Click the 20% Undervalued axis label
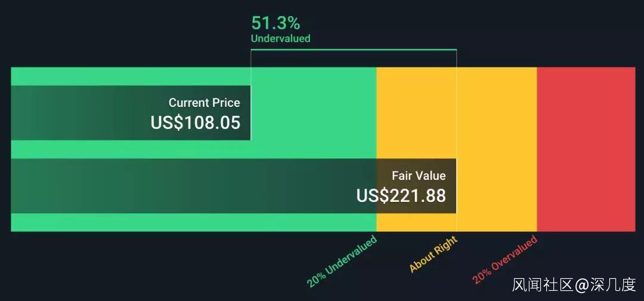Viewport: 644px width, 301px height. point(342,262)
